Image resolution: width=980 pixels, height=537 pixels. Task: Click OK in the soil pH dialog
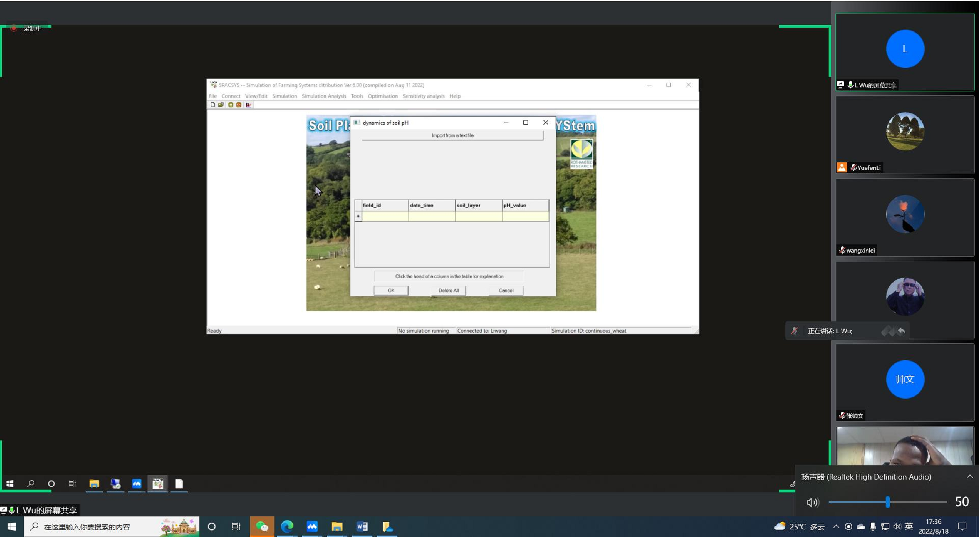click(x=391, y=291)
